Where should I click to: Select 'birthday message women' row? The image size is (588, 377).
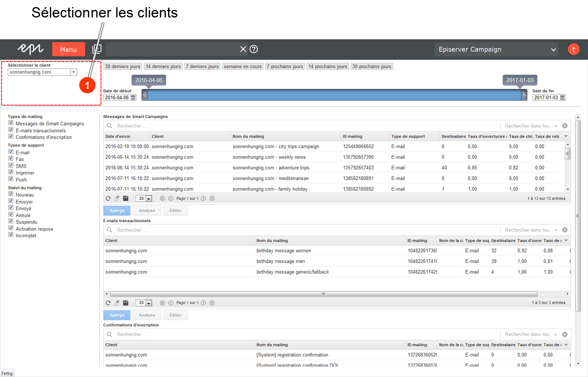(x=337, y=251)
